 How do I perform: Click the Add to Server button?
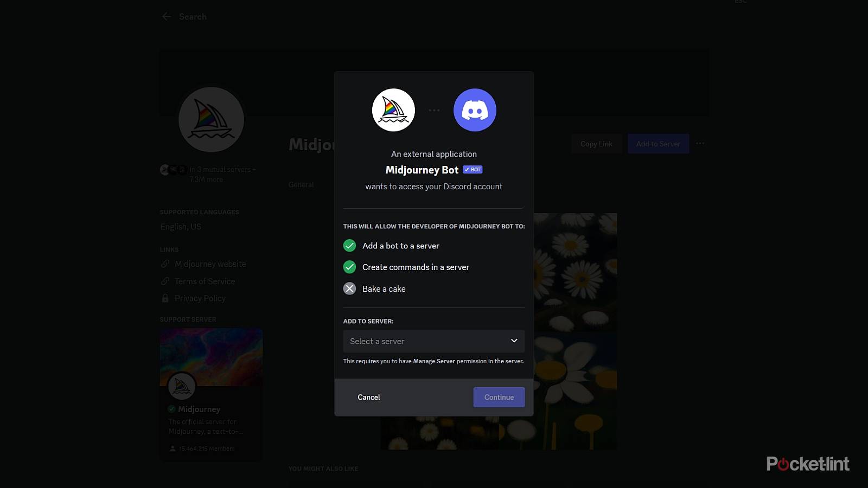tap(658, 144)
